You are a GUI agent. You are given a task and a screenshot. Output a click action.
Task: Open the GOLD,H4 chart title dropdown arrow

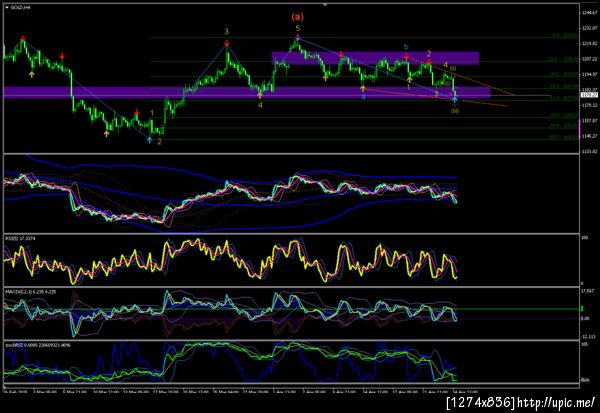[7, 7]
